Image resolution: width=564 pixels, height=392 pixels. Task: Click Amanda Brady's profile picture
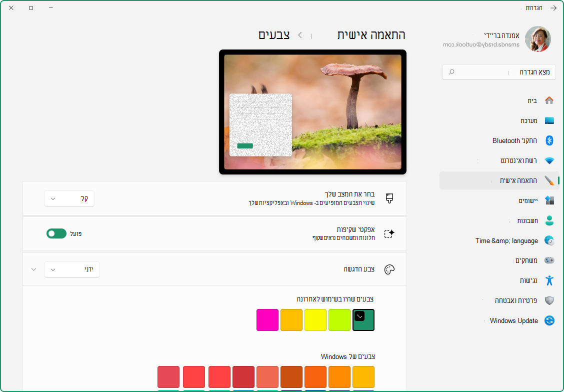point(537,39)
